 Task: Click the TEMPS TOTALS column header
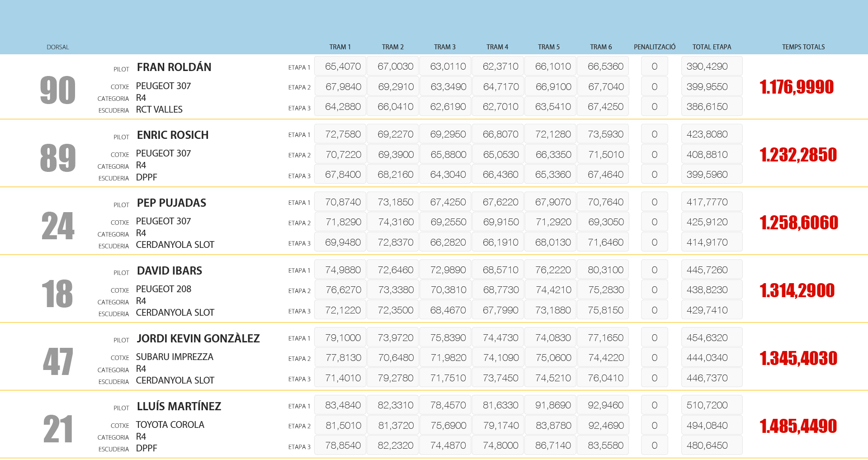click(x=803, y=47)
